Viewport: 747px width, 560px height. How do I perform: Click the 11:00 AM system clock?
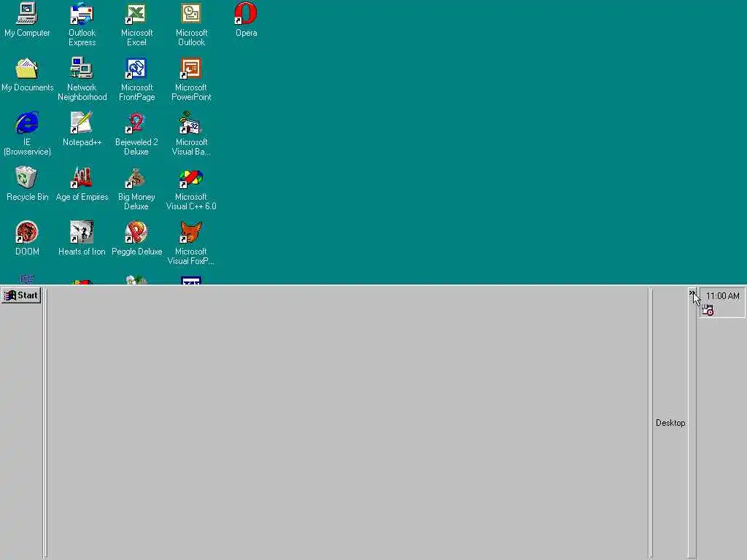click(x=723, y=296)
